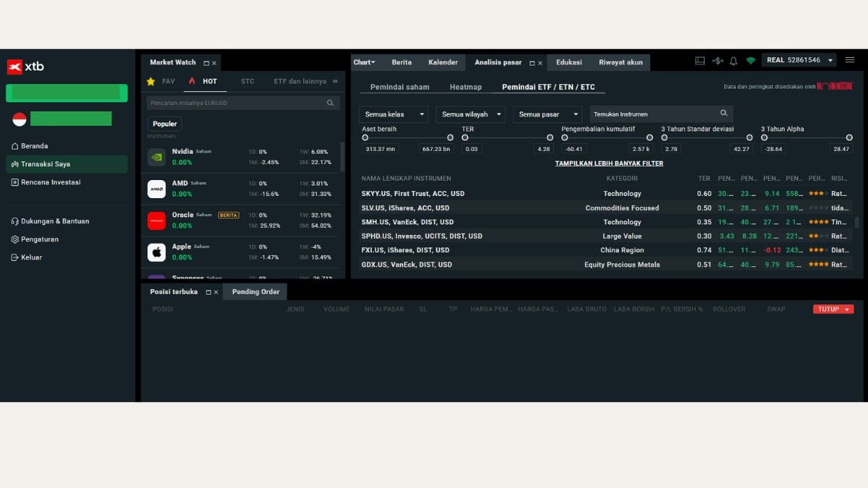The width and height of the screenshot is (868, 488).
Task: Click the xtb logo in the sidebar
Action: (25, 67)
